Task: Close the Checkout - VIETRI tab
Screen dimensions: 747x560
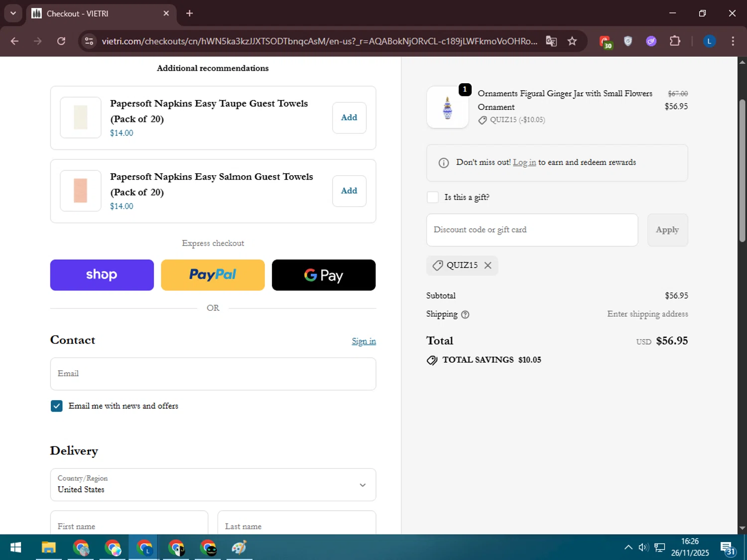Action: (x=166, y=13)
